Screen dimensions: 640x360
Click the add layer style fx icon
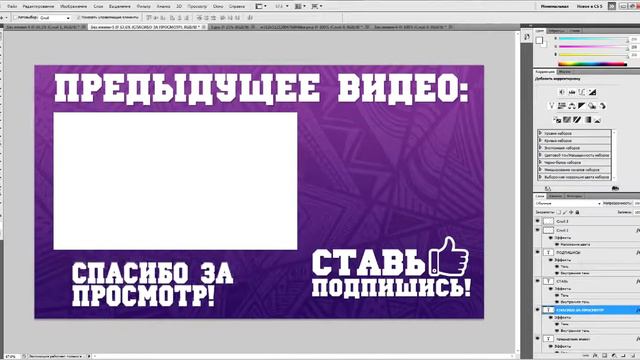tap(596, 356)
